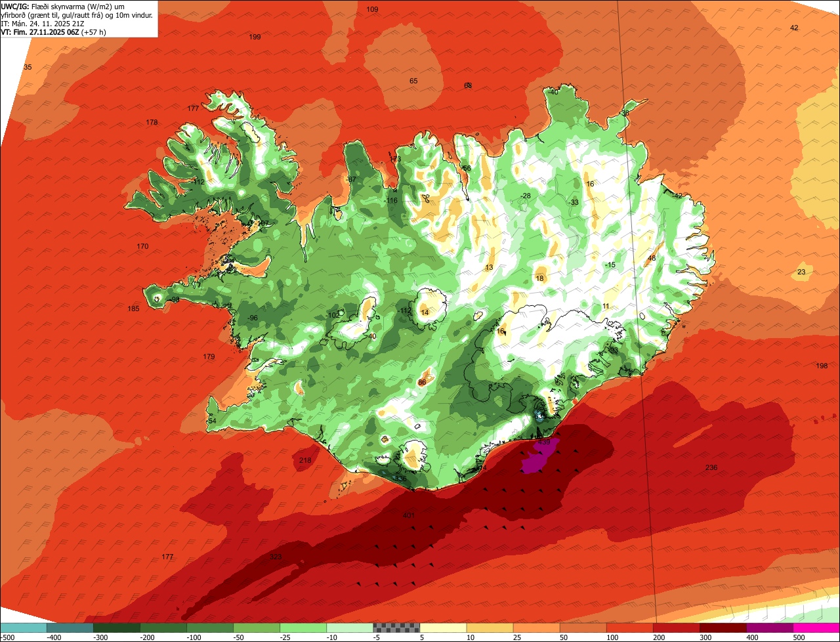Click the map value 23 in the yellow patch
This screenshot has height=642, width=840.
tap(801, 272)
